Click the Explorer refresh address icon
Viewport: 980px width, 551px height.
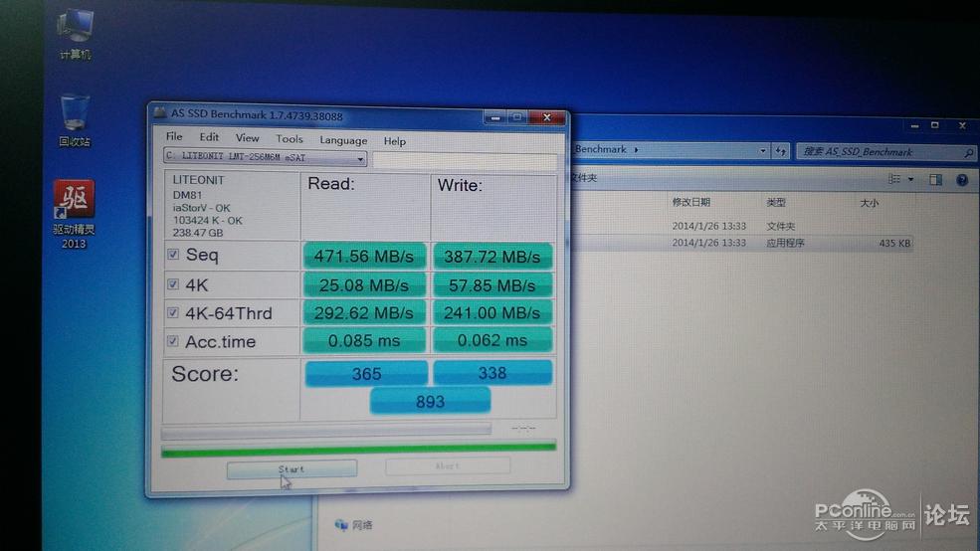pyautogui.click(x=781, y=150)
